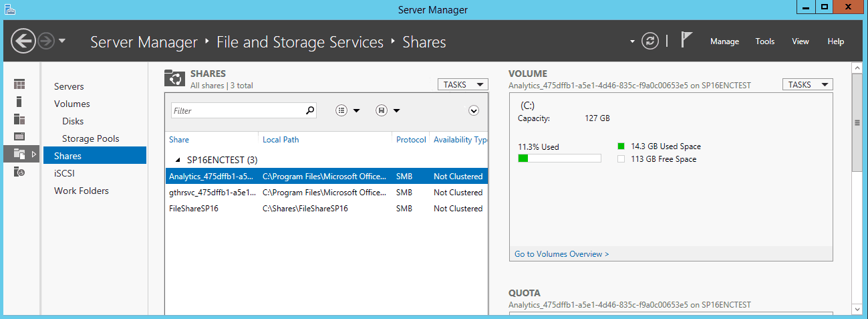Expand the filter criteria chevron
Image resolution: width=868 pixels, height=319 pixels.
474,110
